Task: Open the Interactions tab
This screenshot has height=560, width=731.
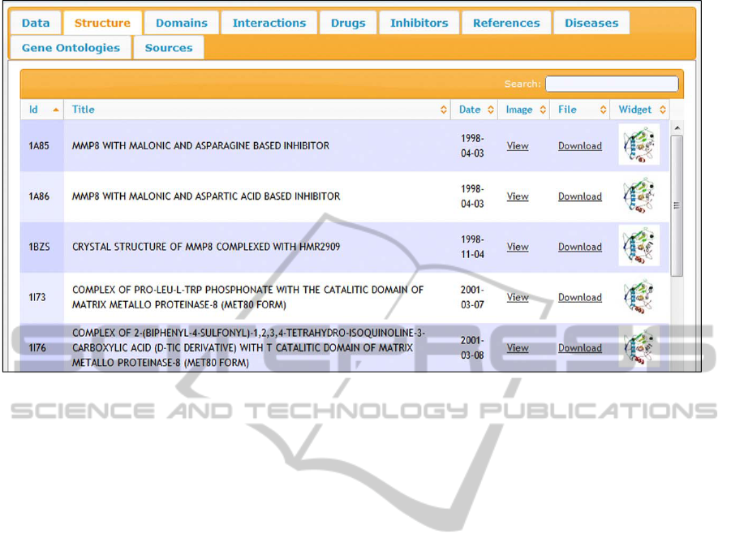Action: pyautogui.click(x=269, y=23)
